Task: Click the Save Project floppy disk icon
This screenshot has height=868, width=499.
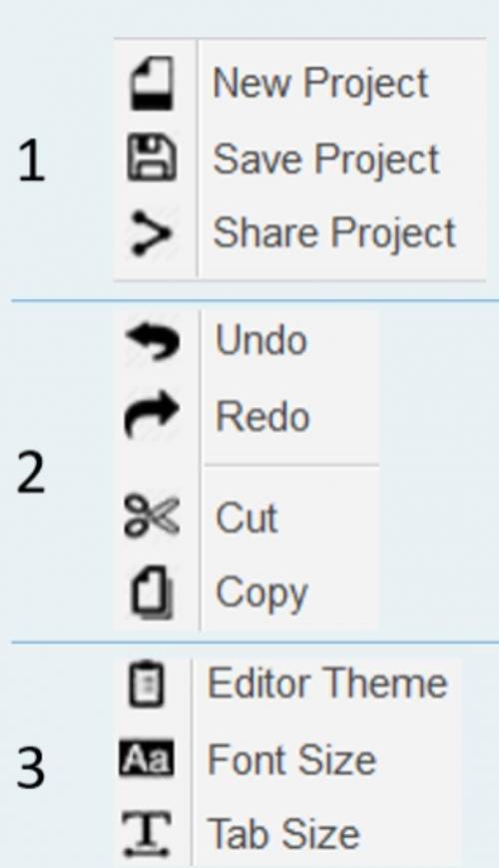Action: tap(152, 159)
